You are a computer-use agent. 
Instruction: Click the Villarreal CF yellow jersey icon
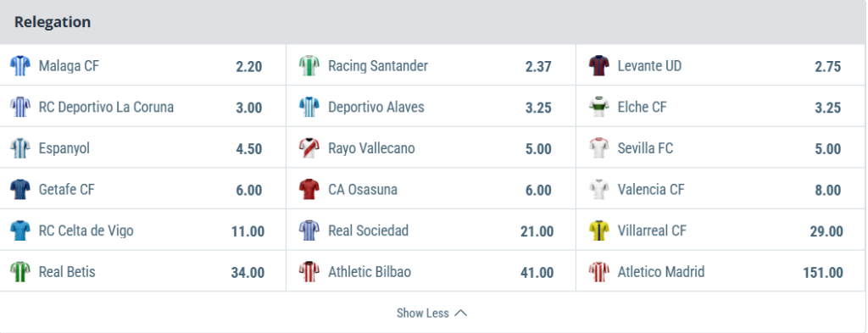599,230
